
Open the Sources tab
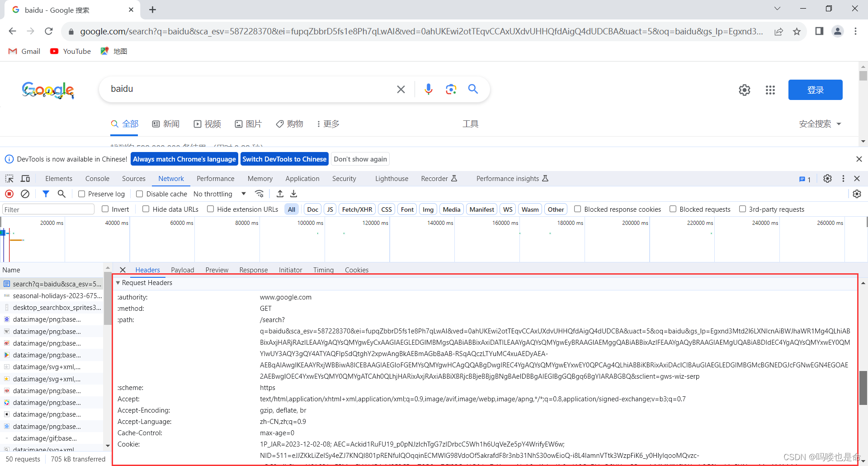[134, 179]
